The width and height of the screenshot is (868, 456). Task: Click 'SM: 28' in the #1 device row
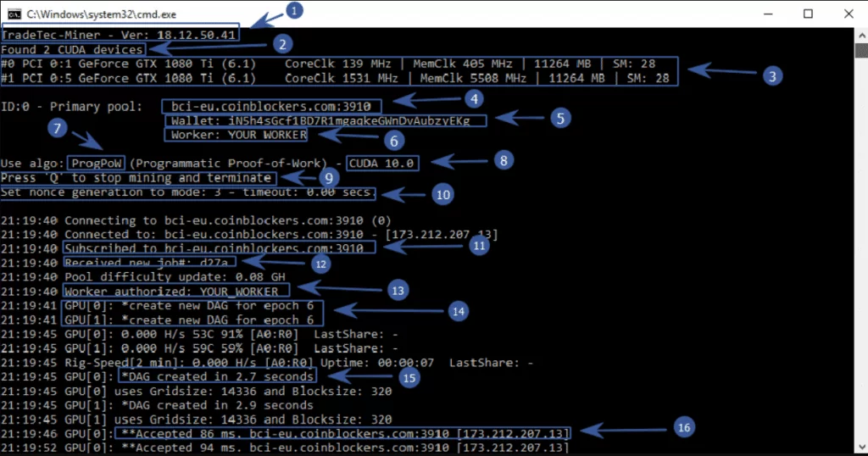tap(648, 78)
